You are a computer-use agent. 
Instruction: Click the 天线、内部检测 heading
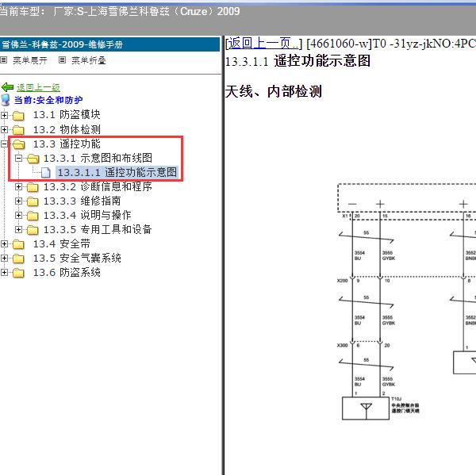273,91
